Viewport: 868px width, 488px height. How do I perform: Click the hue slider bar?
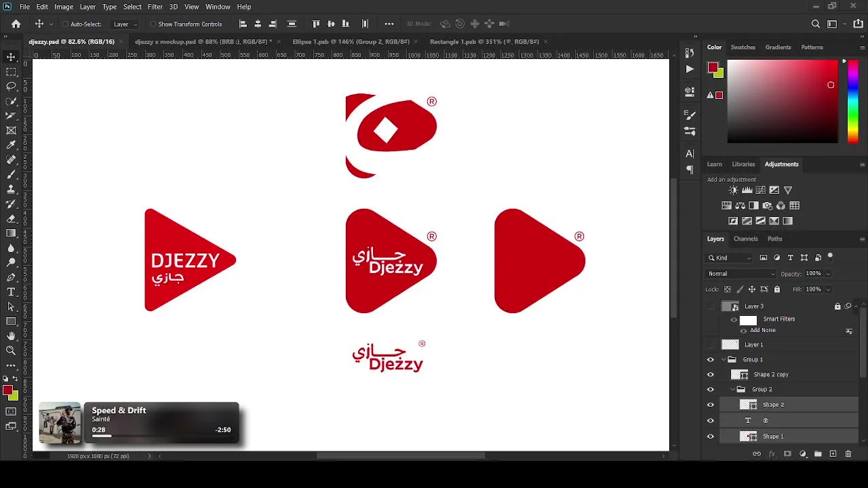coord(853,101)
